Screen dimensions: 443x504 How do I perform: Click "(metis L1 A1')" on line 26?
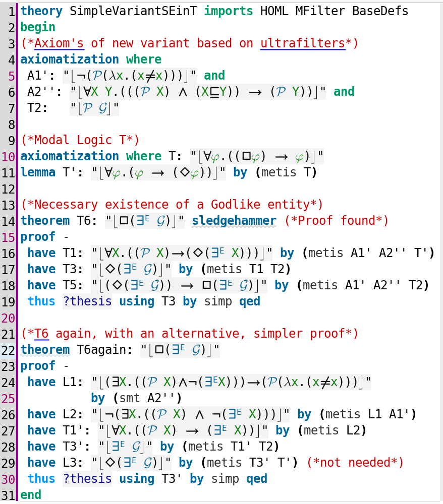click(x=368, y=414)
